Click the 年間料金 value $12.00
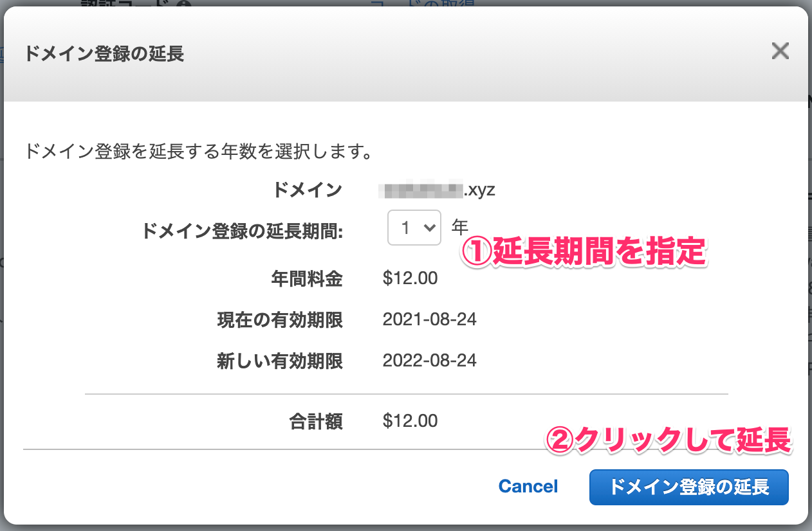Image resolution: width=812 pixels, height=531 pixels. pos(410,278)
